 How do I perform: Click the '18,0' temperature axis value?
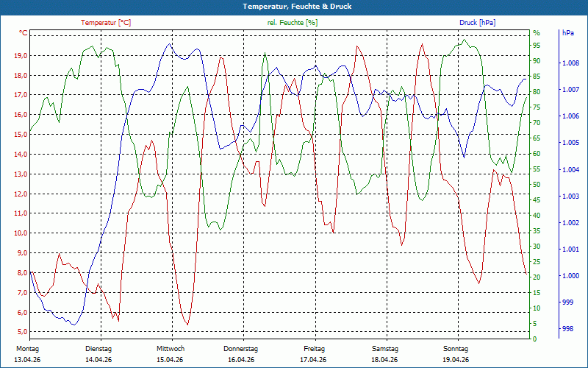(21, 76)
